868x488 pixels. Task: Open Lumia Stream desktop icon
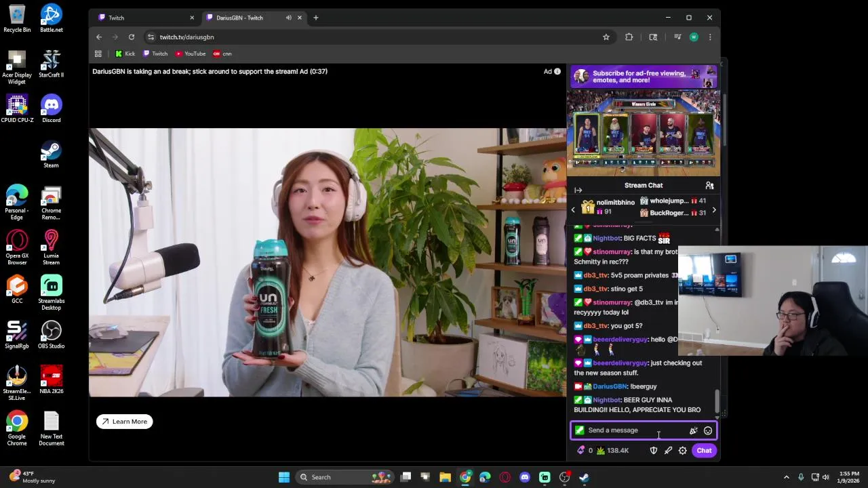coord(51,247)
